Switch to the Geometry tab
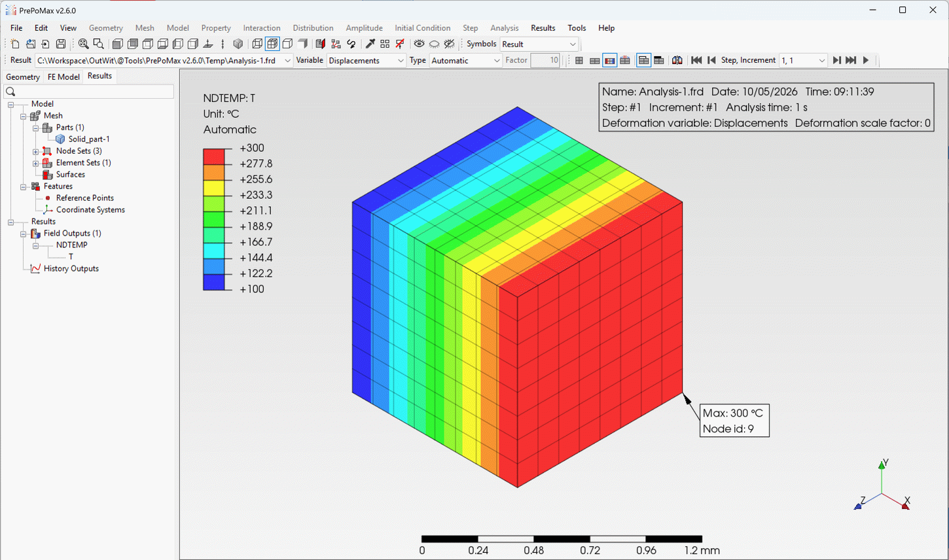This screenshot has height=560, width=949. coord(23,77)
